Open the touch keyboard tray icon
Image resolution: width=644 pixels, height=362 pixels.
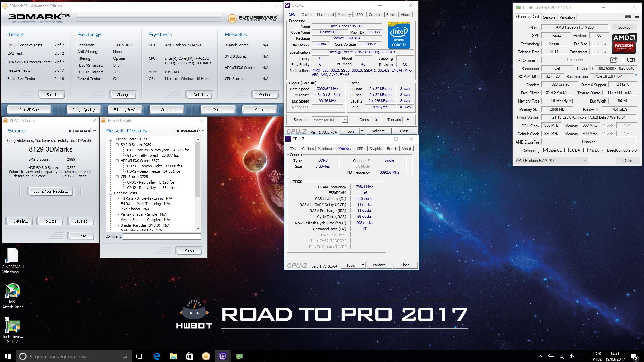tap(584, 356)
